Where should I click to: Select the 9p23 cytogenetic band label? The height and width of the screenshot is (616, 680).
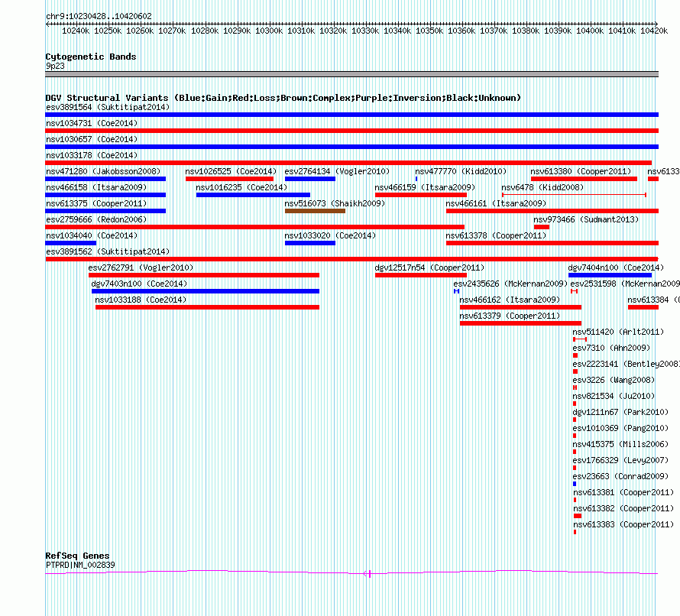[55, 66]
